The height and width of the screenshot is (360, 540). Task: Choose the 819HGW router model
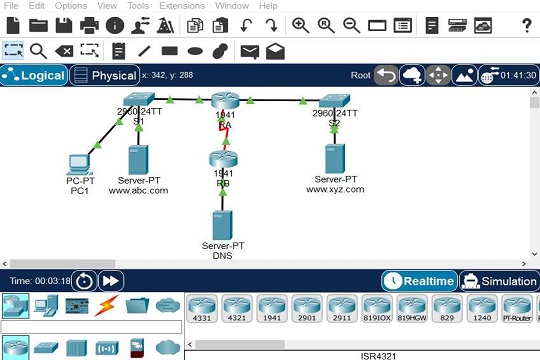click(412, 309)
